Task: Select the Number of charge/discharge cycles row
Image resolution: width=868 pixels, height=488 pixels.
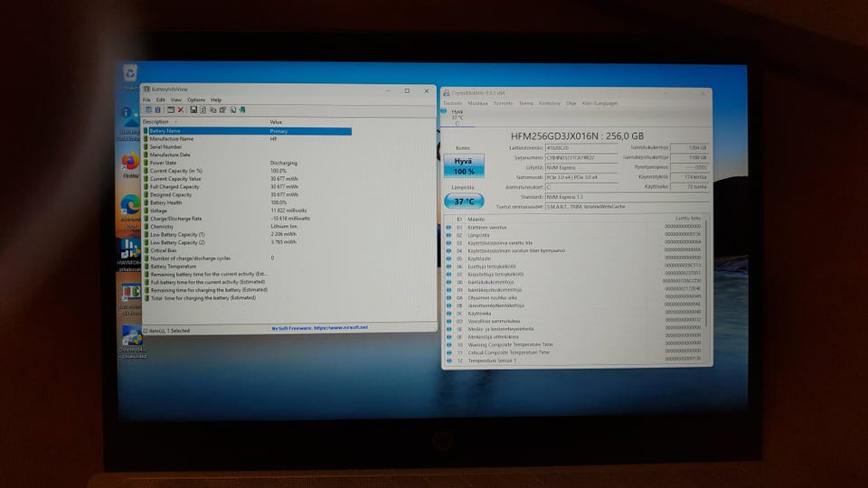Action: click(248, 258)
